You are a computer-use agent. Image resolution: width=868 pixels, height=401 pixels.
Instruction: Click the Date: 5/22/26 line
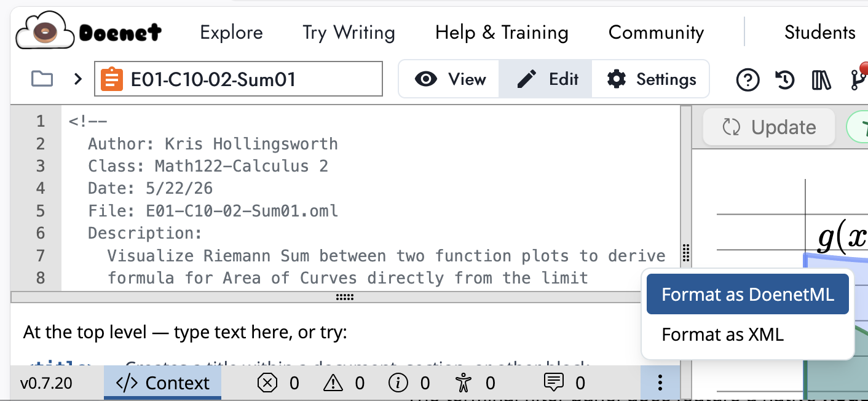(151, 188)
